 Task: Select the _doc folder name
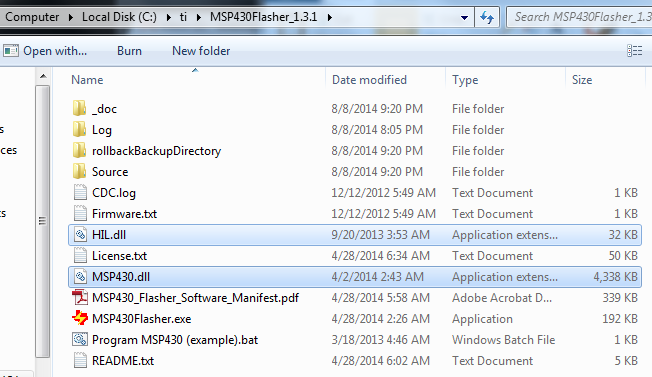click(104, 109)
